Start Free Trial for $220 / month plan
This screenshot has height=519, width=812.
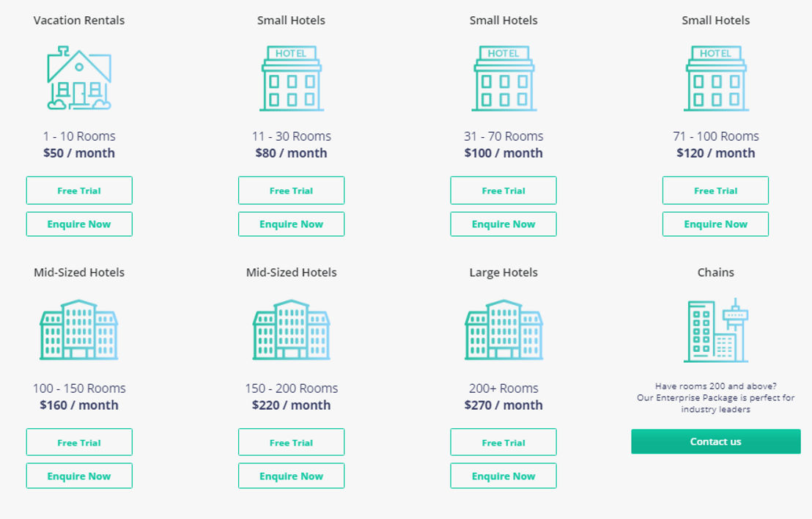292,442
